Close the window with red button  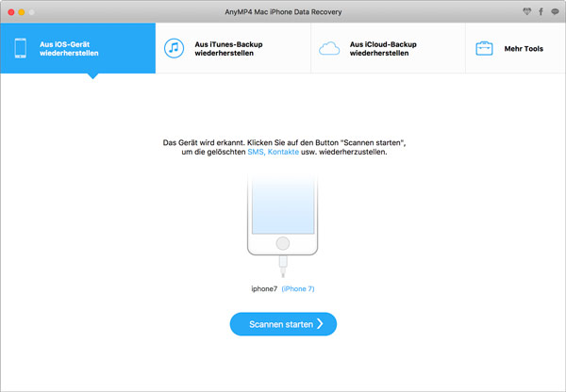11,12
